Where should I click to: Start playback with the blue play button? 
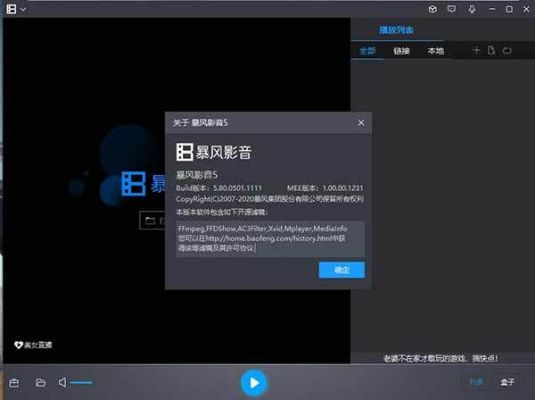click(254, 383)
